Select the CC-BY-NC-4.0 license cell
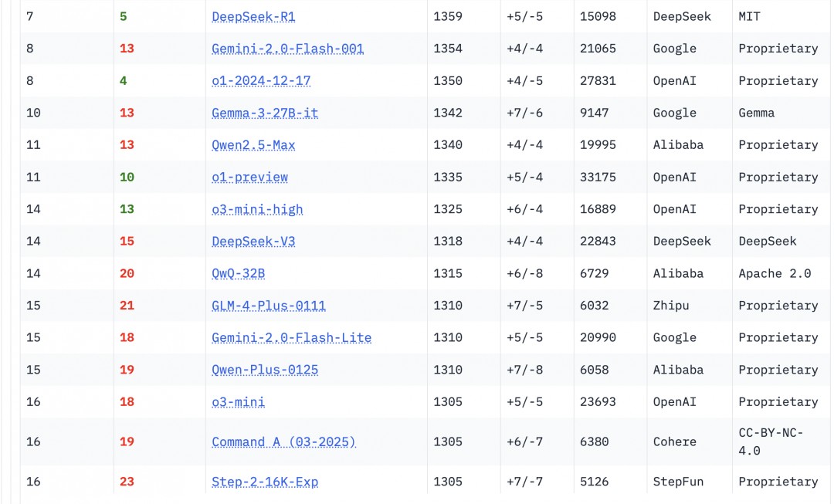 pos(770,442)
